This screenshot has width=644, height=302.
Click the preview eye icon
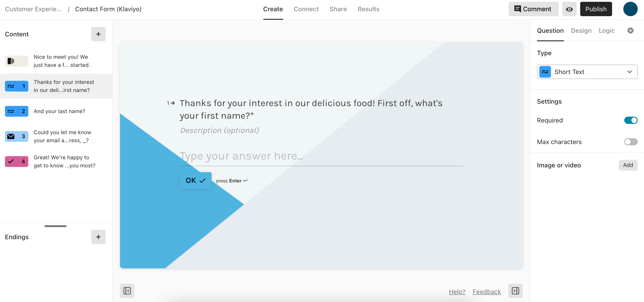pos(569,9)
